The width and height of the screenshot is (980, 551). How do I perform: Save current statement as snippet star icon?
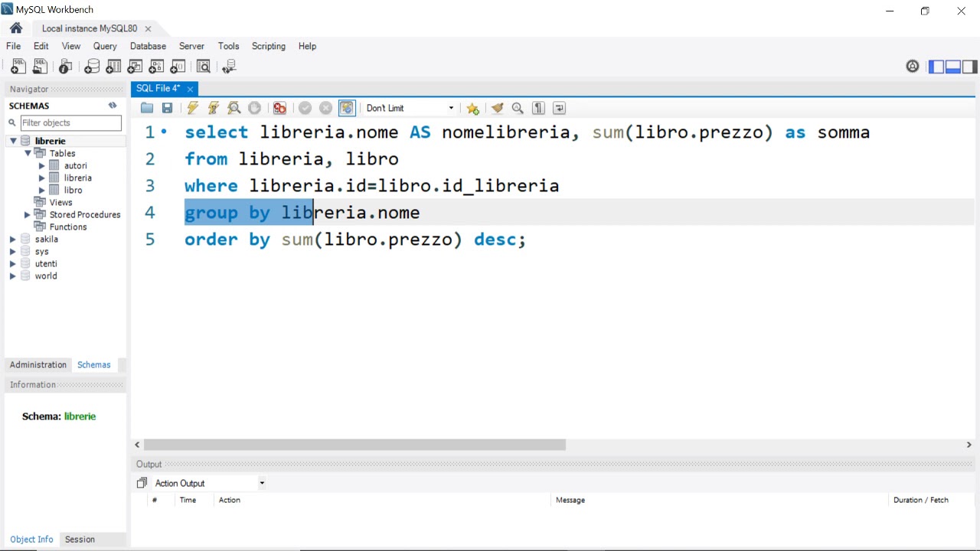coord(472,108)
